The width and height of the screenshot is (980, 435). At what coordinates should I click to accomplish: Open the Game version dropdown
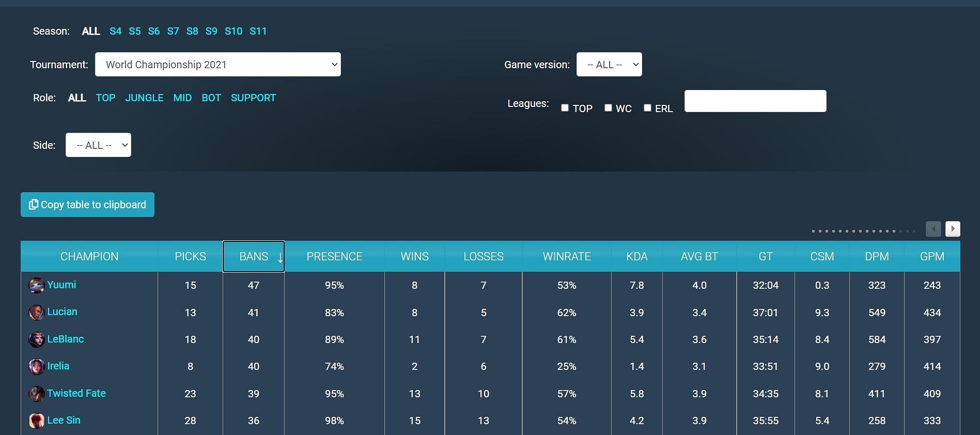[x=609, y=65]
